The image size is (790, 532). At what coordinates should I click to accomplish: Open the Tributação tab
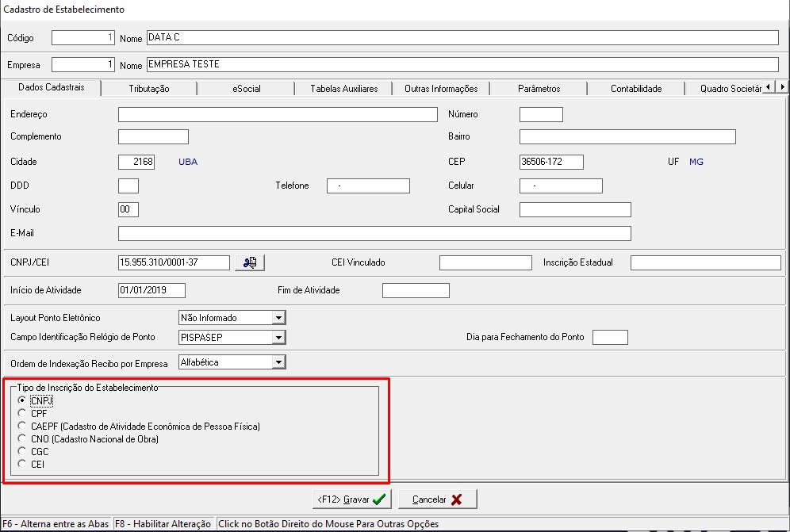[x=148, y=89]
